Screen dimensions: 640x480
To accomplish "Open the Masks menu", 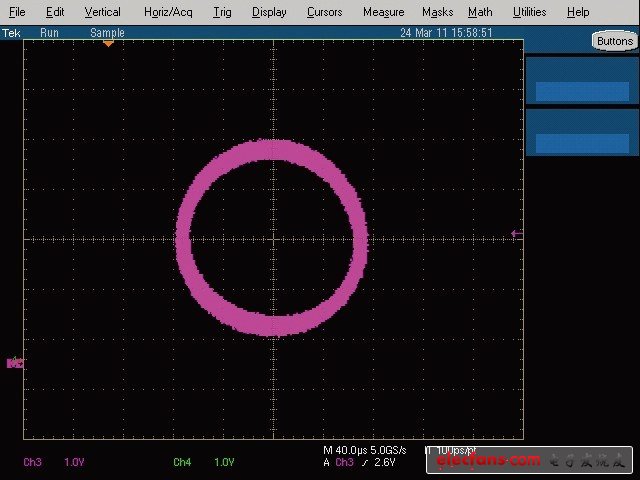I will click(x=437, y=12).
